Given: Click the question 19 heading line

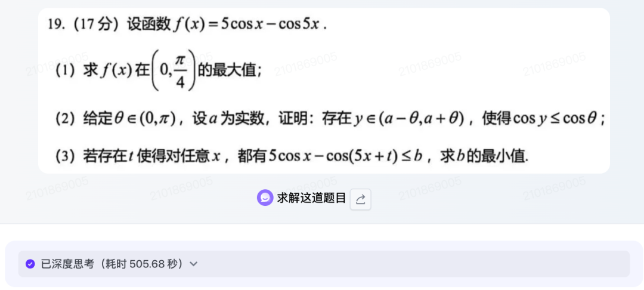Looking at the screenshot, I should (188, 25).
